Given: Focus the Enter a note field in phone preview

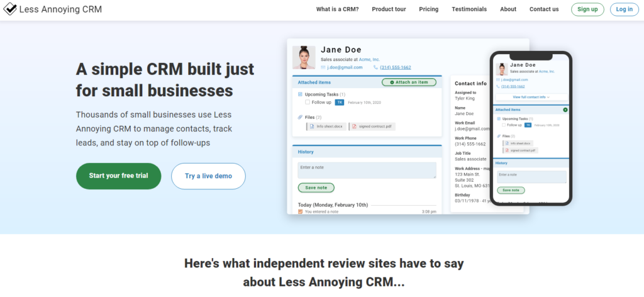Looking at the screenshot, I should pyautogui.click(x=532, y=177).
